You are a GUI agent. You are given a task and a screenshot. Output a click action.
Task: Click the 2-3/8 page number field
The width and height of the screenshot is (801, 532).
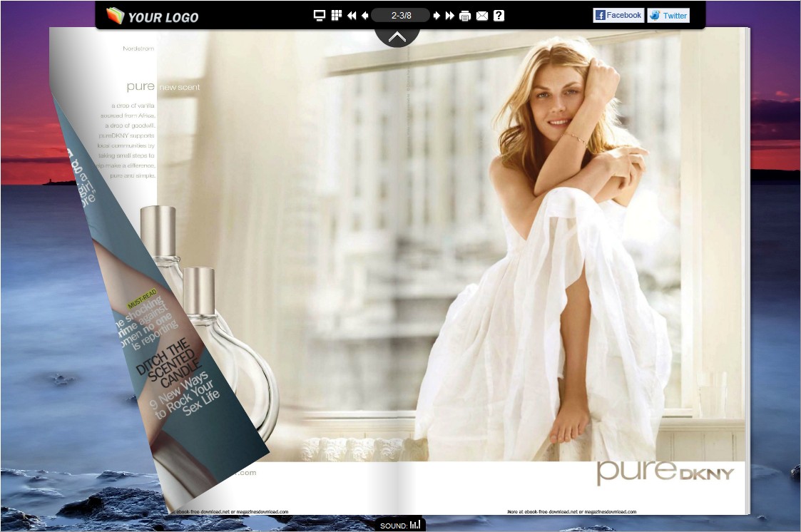[401, 16]
